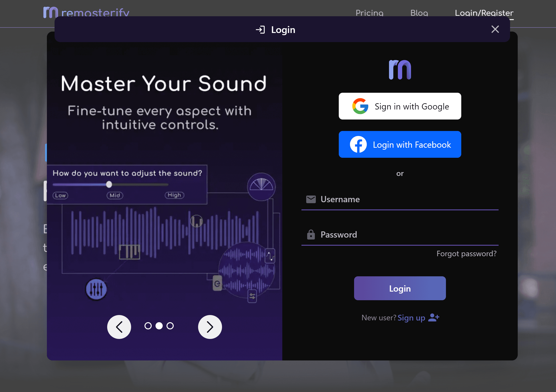This screenshot has height=392, width=556.
Task: Click the Sign up link
Action: 411,317
